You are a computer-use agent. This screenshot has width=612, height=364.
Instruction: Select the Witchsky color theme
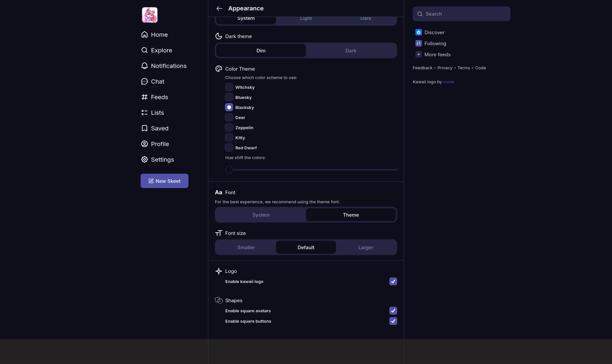click(229, 87)
